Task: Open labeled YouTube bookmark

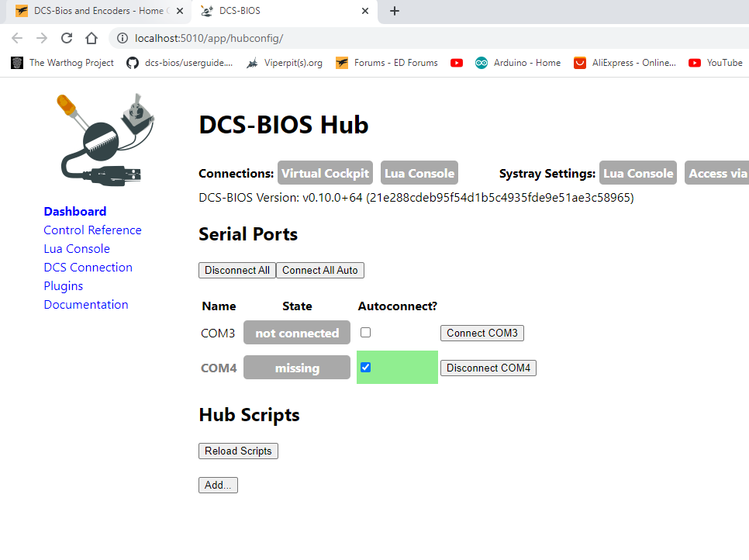Action: pos(716,63)
